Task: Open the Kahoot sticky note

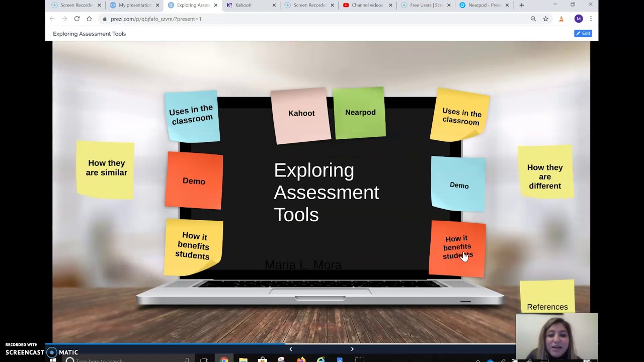Action: pos(301,115)
